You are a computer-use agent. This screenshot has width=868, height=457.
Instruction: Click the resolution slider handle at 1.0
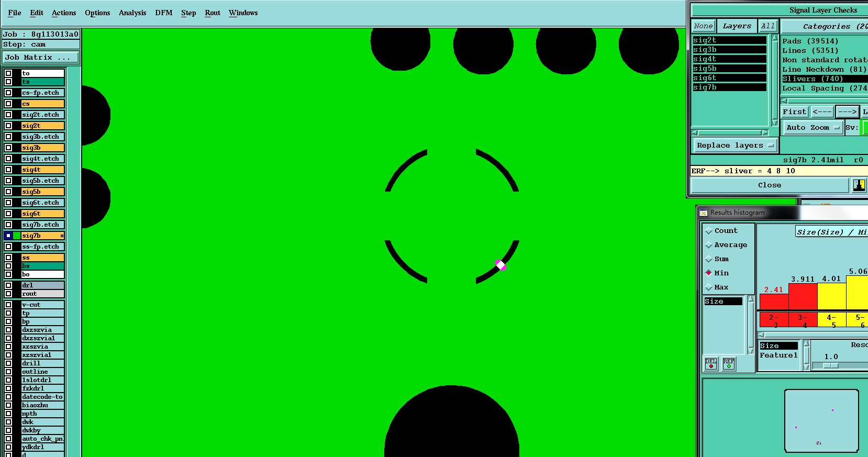tap(830, 365)
